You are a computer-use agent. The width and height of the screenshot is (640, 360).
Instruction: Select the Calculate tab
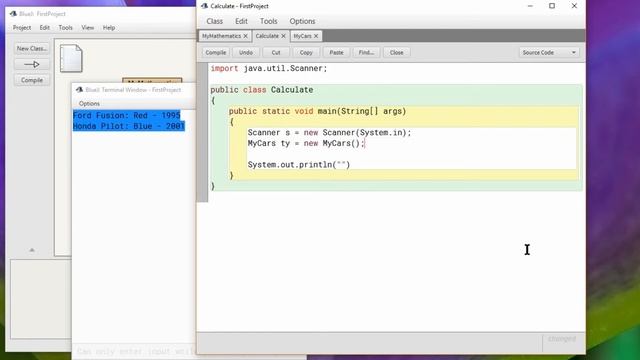coord(267,36)
